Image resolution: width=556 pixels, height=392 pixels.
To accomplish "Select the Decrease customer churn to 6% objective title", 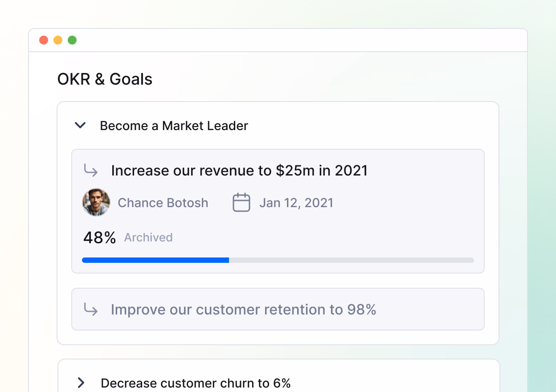I will pyautogui.click(x=196, y=383).
